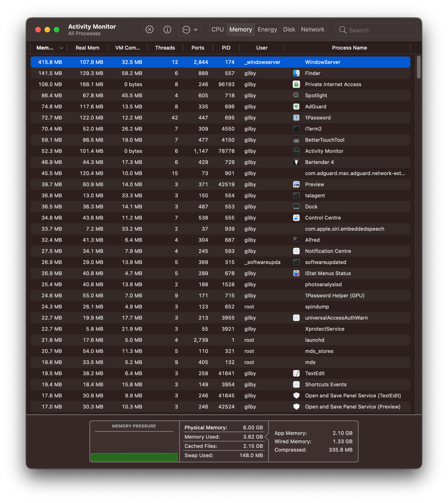Select the WindowServer process row

point(220,62)
